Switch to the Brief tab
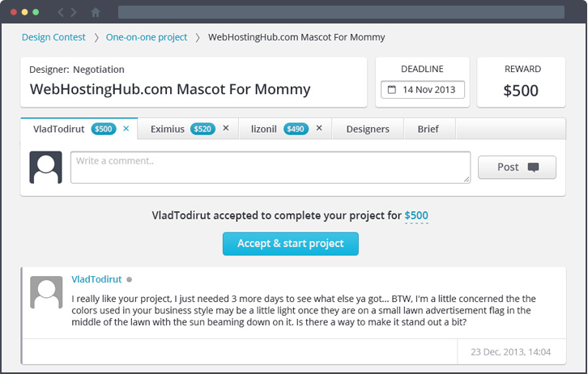The width and height of the screenshot is (588, 374). [428, 129]
